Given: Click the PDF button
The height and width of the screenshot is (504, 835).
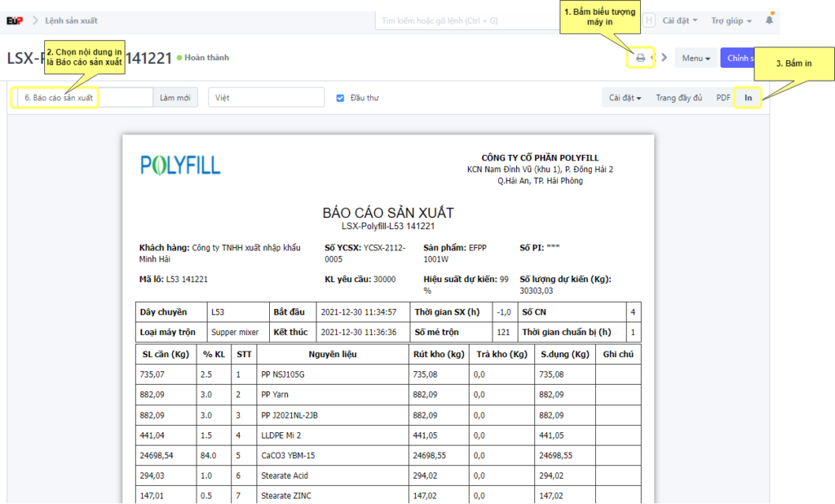Looking at the screenshot, I should 722,98.
